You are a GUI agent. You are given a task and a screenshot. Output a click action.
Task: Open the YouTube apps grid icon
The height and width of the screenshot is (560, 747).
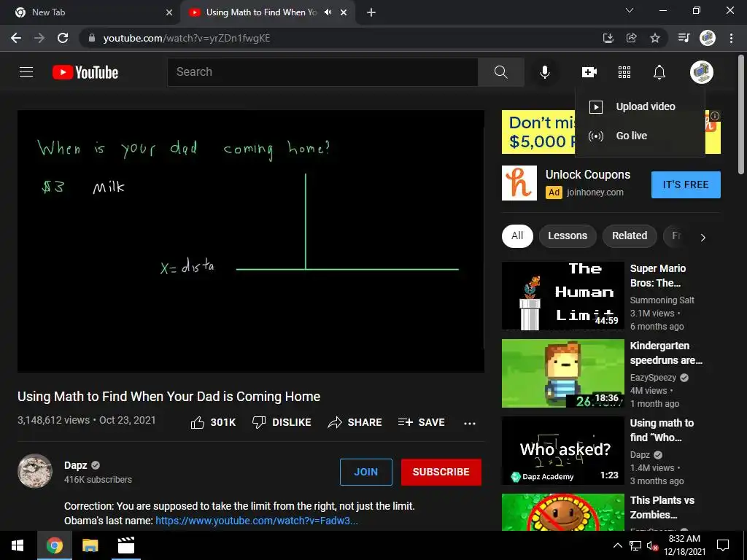(x=624, y=72)
